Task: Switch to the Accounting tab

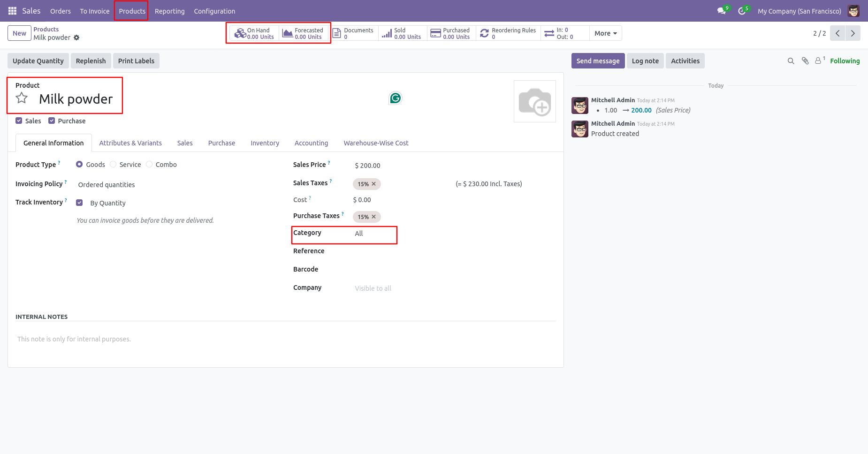Action: [x=311, y=143]
